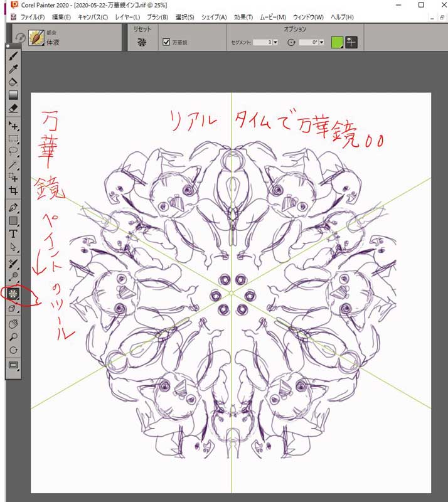Screen dimensions: 448x502
Task: Open the ファイル(F) menu
Action: coord(33,18)
